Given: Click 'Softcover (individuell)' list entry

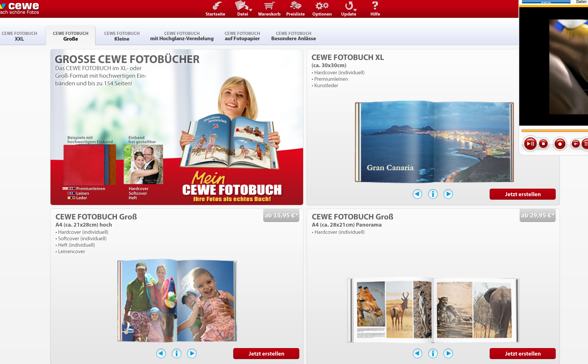Looking at the screenshot, I should click(82, 238).
